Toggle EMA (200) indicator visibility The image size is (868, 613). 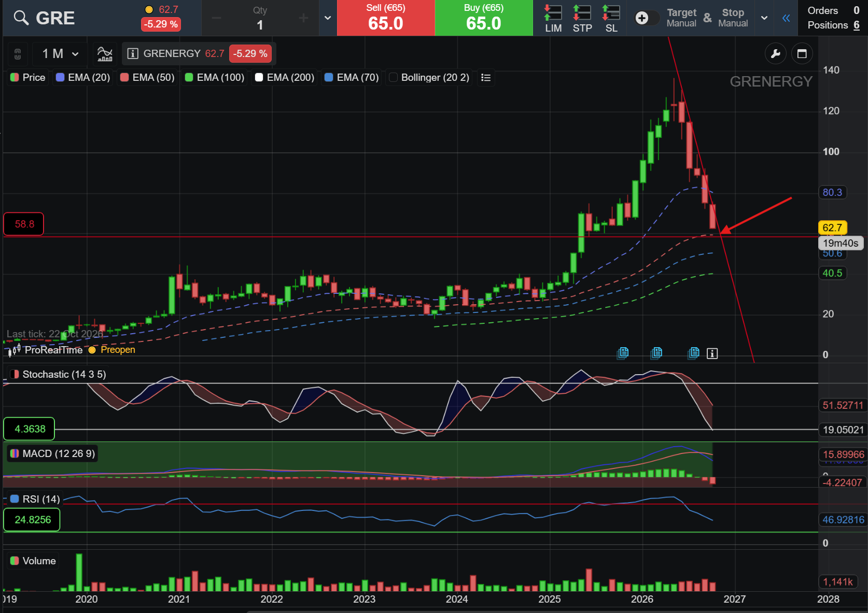(x=285, y=78)
